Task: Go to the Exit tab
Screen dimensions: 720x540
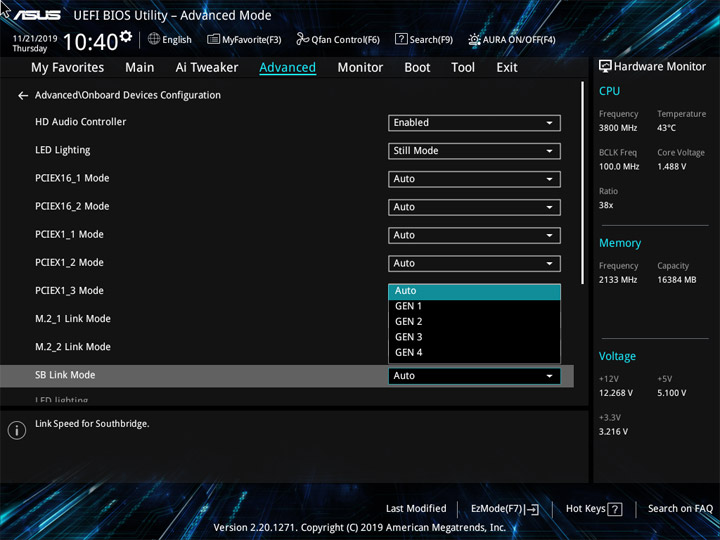Action: tap(507, 68)
